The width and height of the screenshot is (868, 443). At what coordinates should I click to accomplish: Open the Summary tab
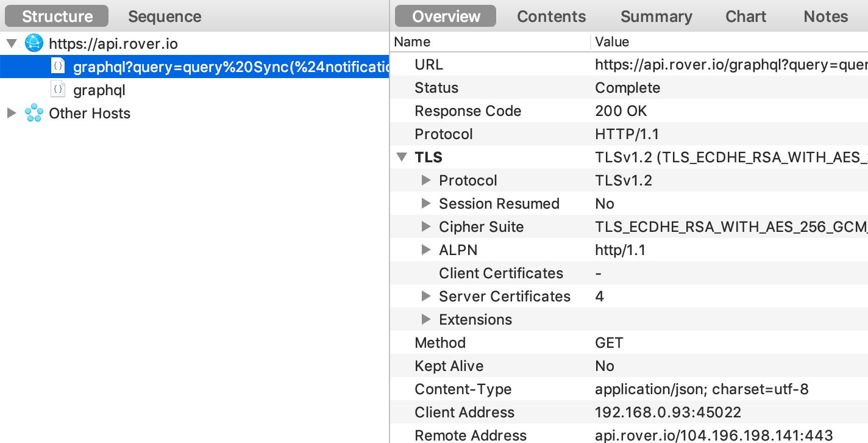point(656,16)
